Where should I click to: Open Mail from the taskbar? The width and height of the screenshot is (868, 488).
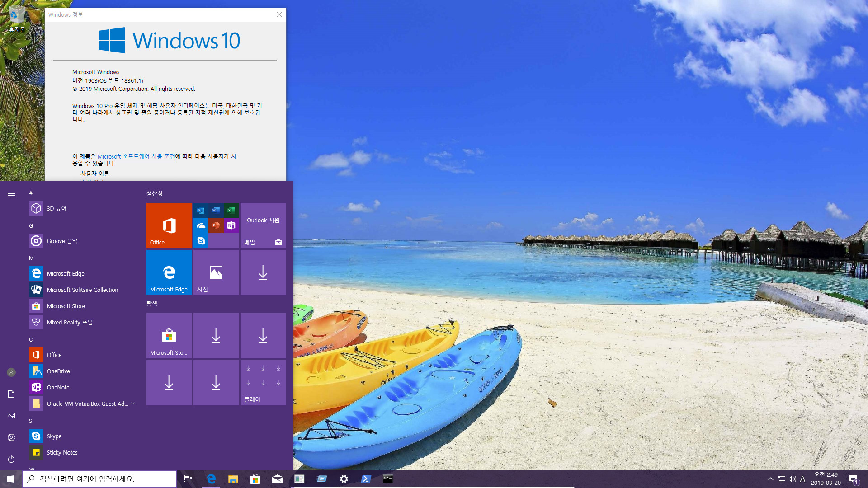(x=278, y=479)
